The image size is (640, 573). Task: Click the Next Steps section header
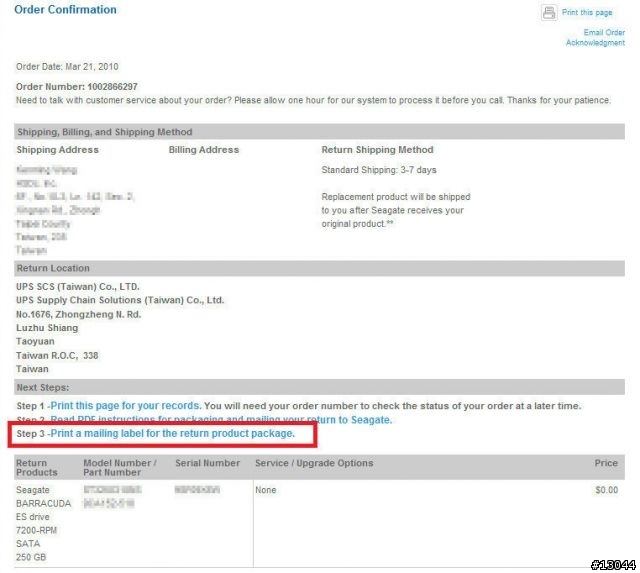[x=319, y=387]
